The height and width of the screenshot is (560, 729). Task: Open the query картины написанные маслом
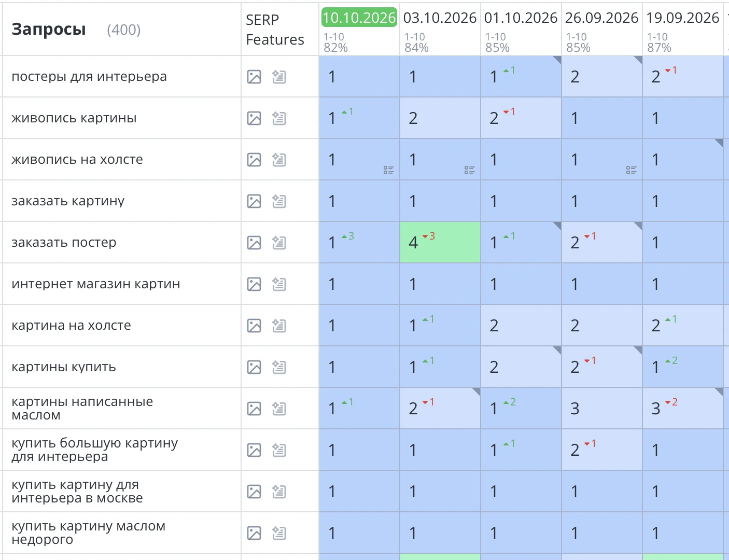[x=82, y=409]
